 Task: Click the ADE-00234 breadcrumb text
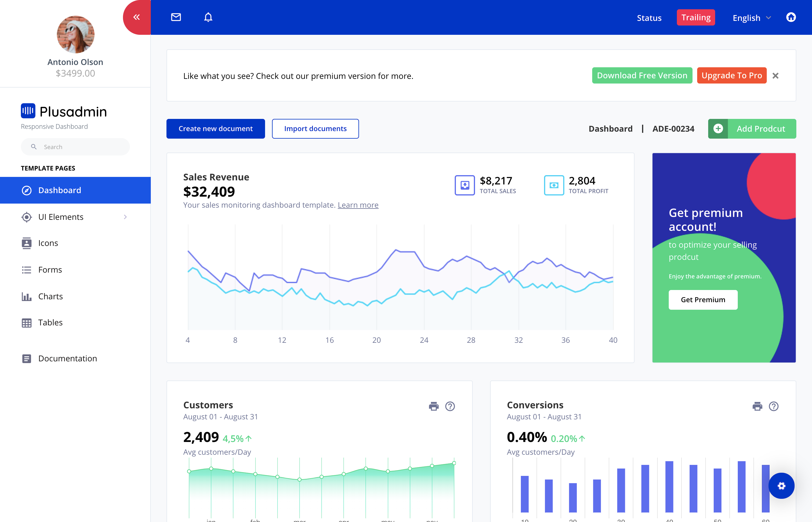pos(673,129)
